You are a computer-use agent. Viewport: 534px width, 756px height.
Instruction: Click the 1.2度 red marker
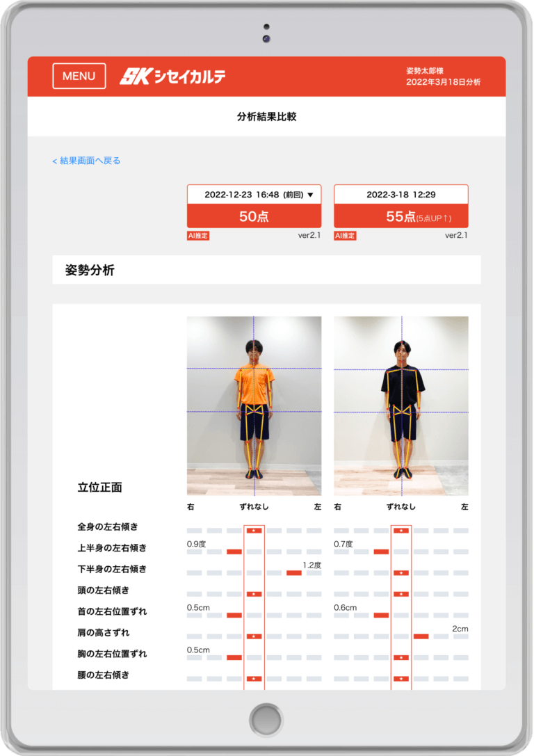pos(294,573)
